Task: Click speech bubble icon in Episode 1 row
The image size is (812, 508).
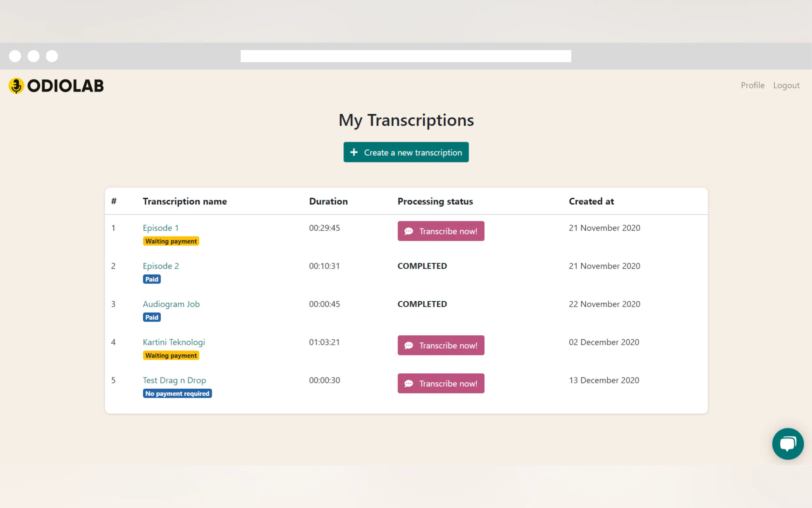Action: (409, 231)
